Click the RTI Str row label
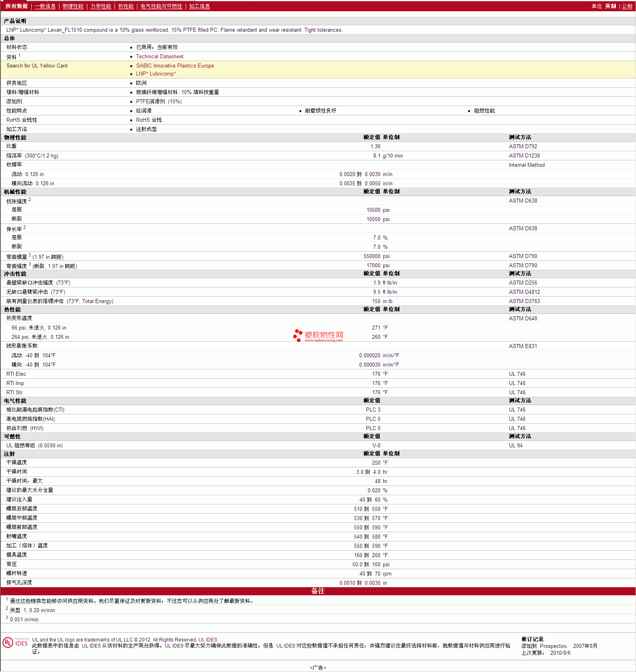 pyautogui.click(x=14, y=393)
